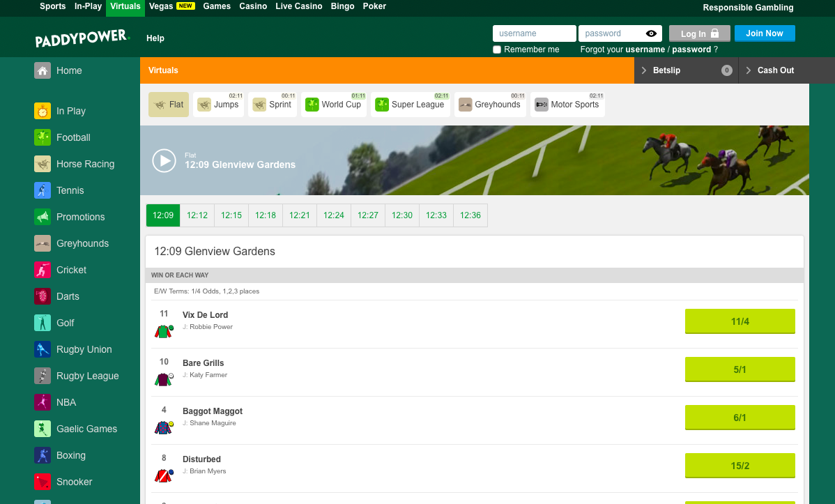Screen dimensions: 835x504
Task: Open Promotions megaphone icon
Action: (43, 217)
